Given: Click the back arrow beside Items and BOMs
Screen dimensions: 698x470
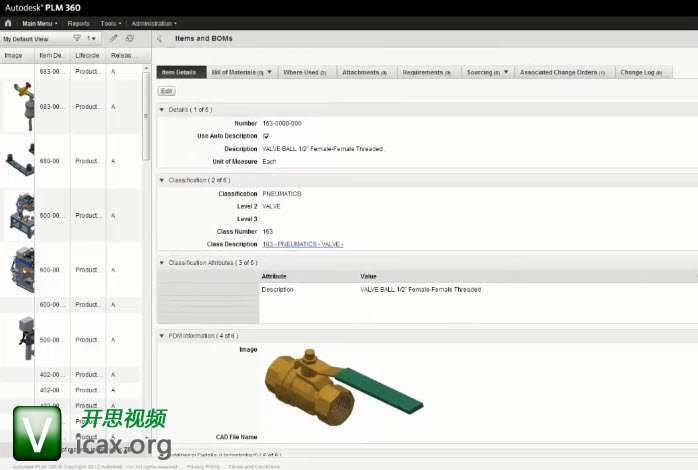Looking at the screenshot, I should 160,39.
